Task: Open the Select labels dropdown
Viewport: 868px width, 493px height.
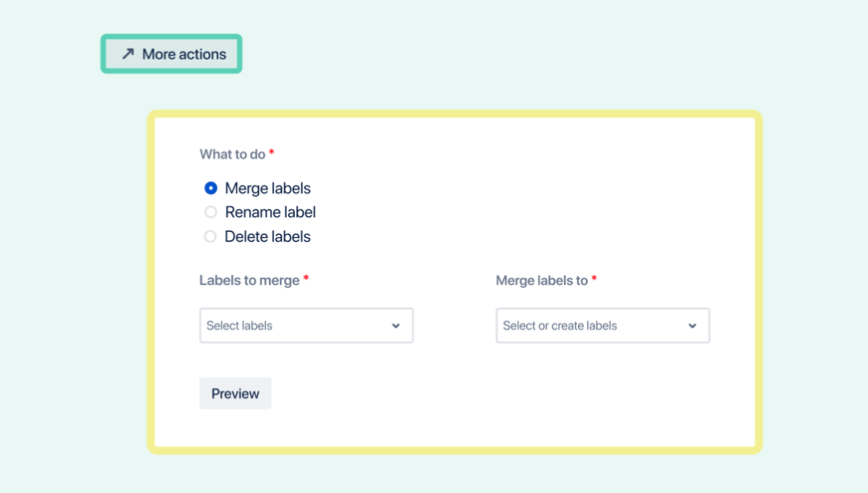Action: tap(306, 326)
